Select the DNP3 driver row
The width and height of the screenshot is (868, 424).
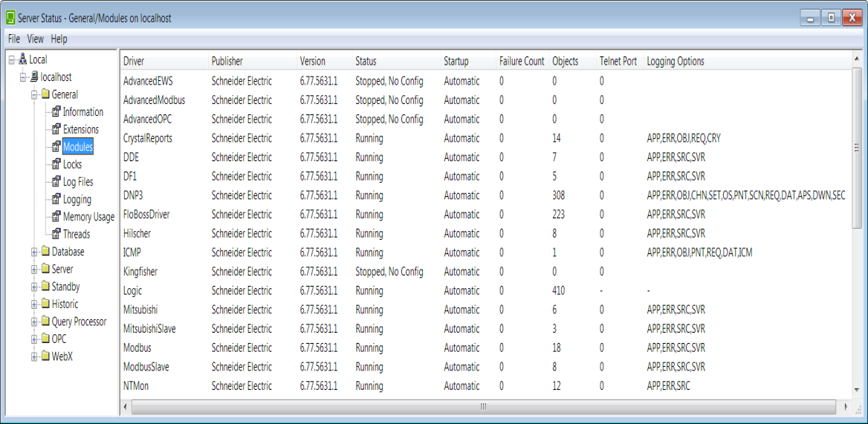click(x=486, y=195)
